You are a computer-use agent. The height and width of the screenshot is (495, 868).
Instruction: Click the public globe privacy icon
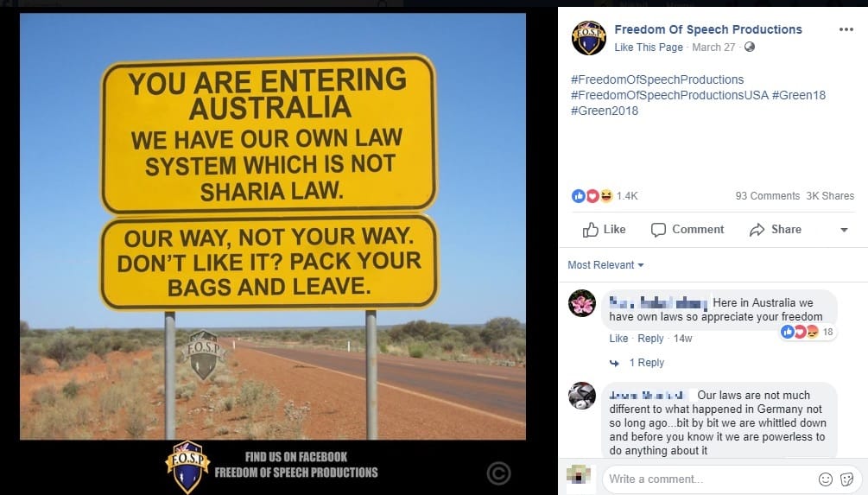(x=750, y=47)
